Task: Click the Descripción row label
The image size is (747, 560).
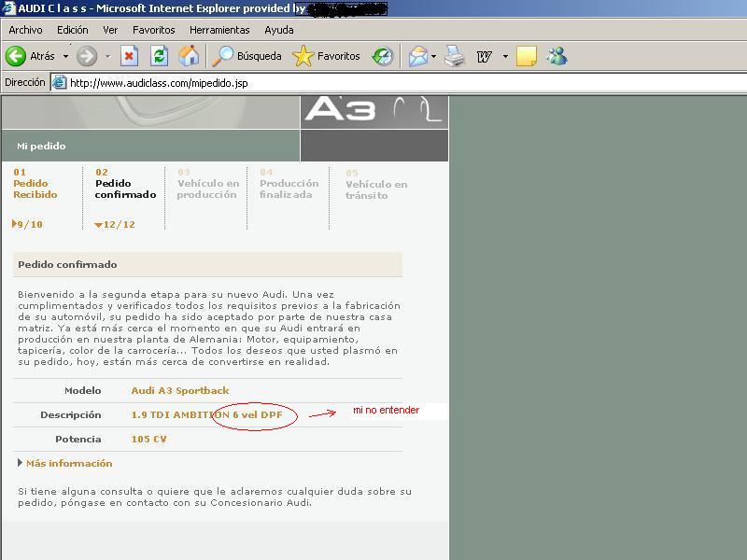Action: pos(71,415)
